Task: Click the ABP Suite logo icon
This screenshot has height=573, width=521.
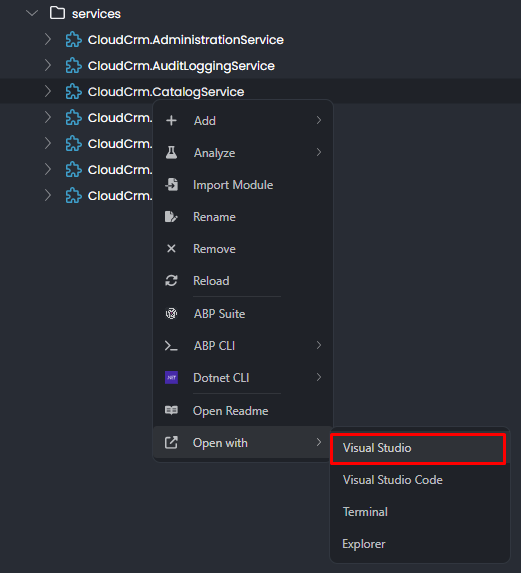Action: coord(171,314)
